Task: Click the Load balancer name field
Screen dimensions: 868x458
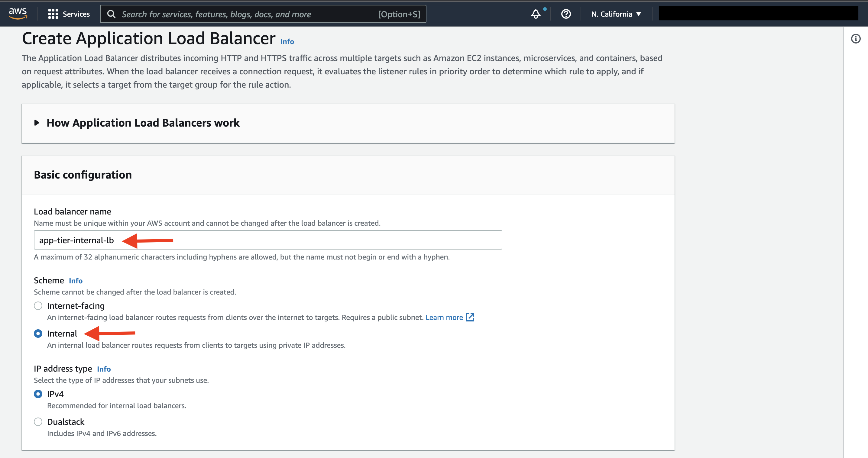Action: (x=268, y=240)
